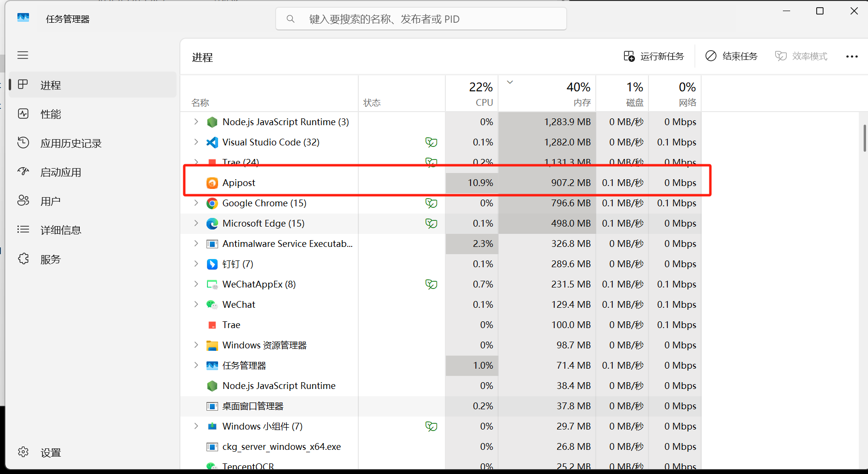The width and height of the screenshot is (868, 474).
Task: Click the Windows 小组件 icon
Action: click(212, 427)
